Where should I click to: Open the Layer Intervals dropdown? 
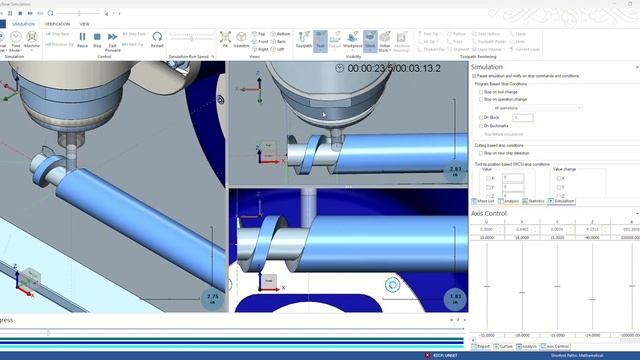click(x=489, y=49)
